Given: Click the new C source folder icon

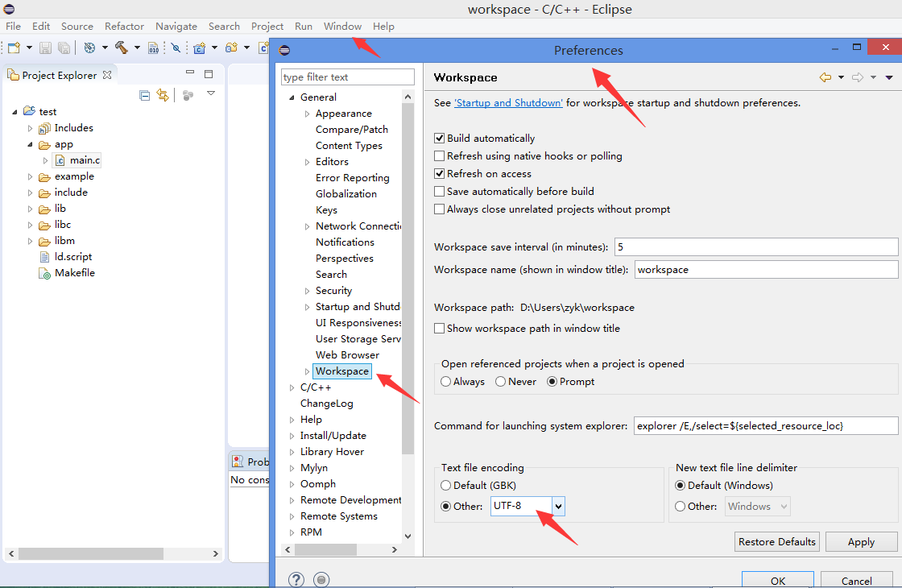Looking at the screenshot, I should 231,48.
